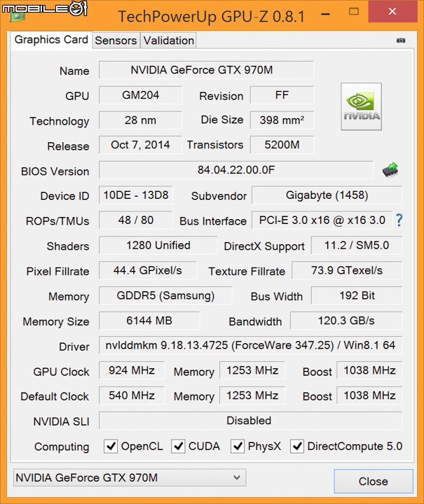The height and width of the screenshot is (504, 424).
Task: Close window with red X button
Action: (392, 12)
